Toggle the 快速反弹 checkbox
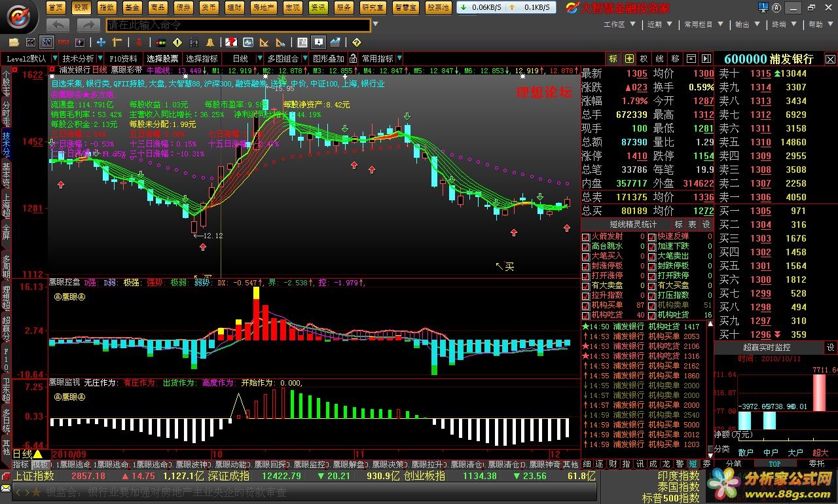 (x=652, y=236)
